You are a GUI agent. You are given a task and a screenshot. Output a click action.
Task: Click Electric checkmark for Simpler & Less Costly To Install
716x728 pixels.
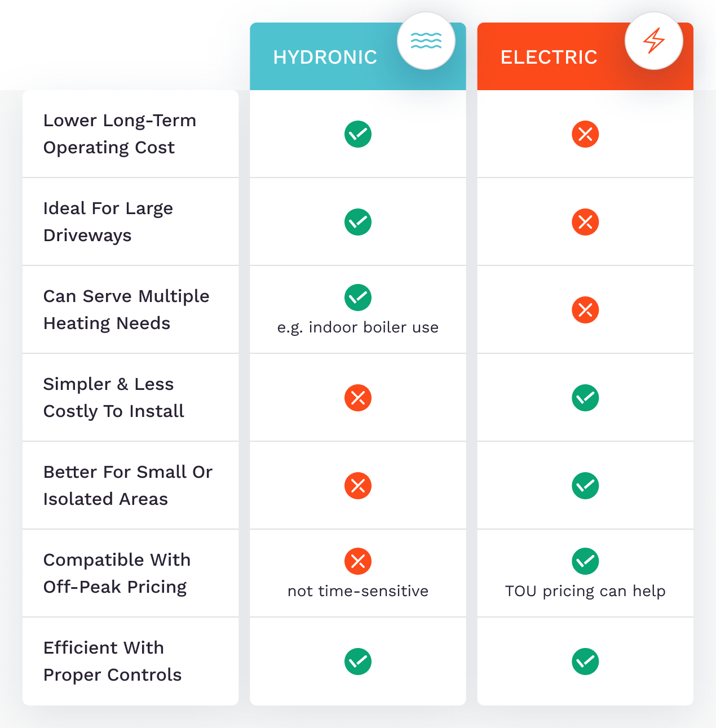click(x=585, y=398)
